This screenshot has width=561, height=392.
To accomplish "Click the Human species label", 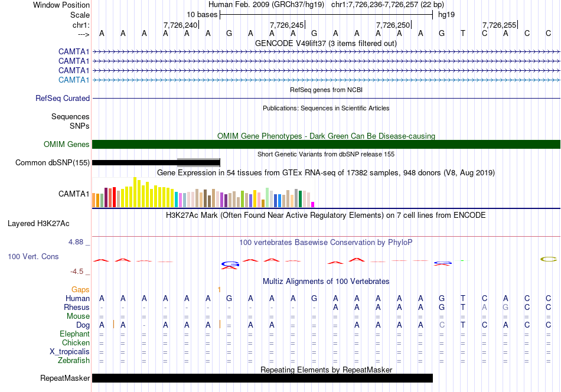I will point(77,298).
